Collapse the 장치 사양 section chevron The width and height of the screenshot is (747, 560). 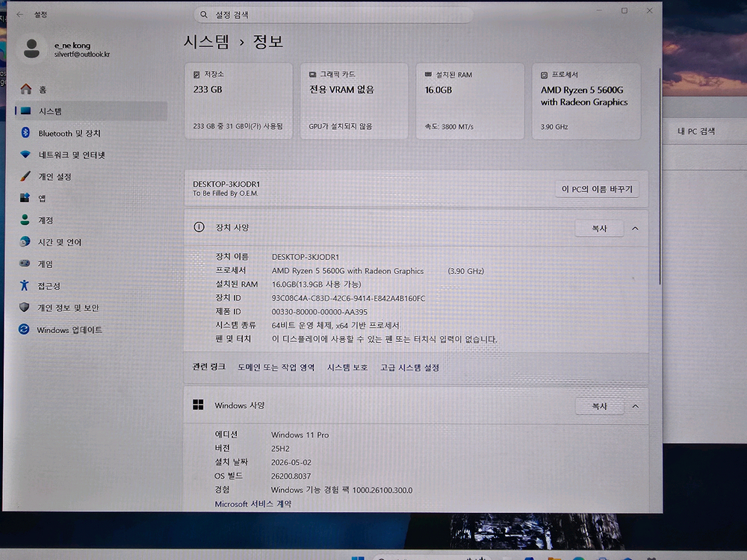click(635, 228)
